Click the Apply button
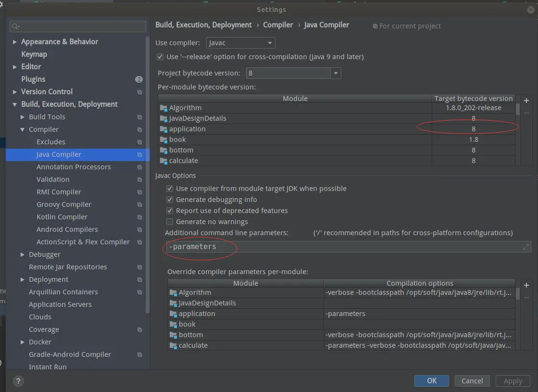The width and height of the screenshot is (538, 392). coord(513,381)
